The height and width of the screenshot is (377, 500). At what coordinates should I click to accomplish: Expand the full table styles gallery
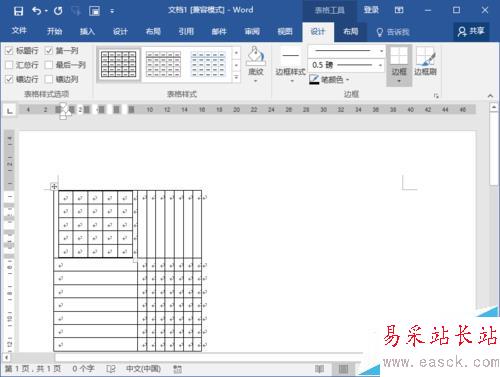236,77
